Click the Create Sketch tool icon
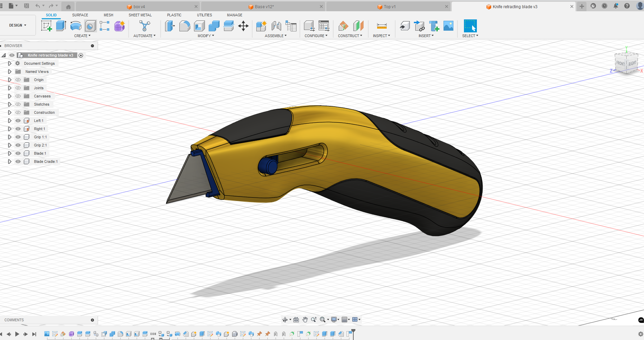 click(46, 26)
